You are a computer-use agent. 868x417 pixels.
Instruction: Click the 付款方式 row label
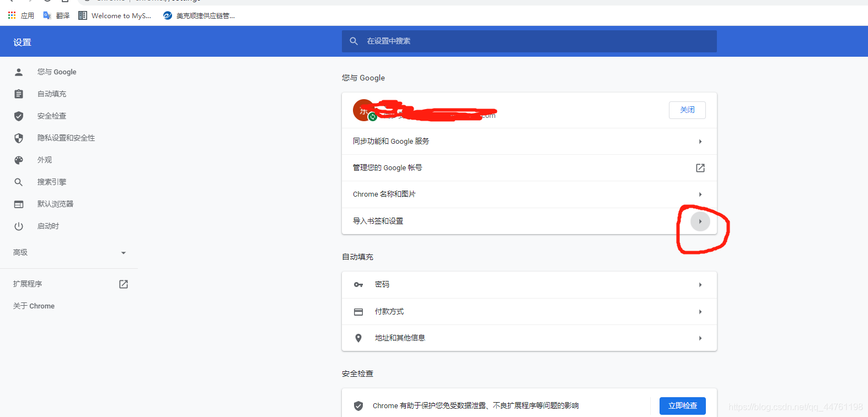tap(389, 312)
